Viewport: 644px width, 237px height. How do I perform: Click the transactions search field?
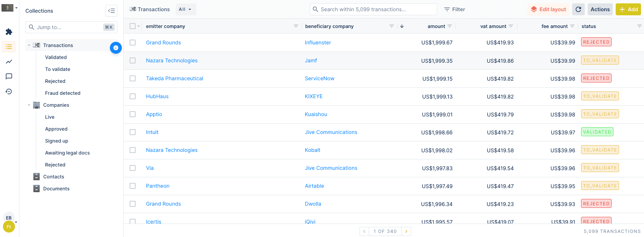[374, 9]
